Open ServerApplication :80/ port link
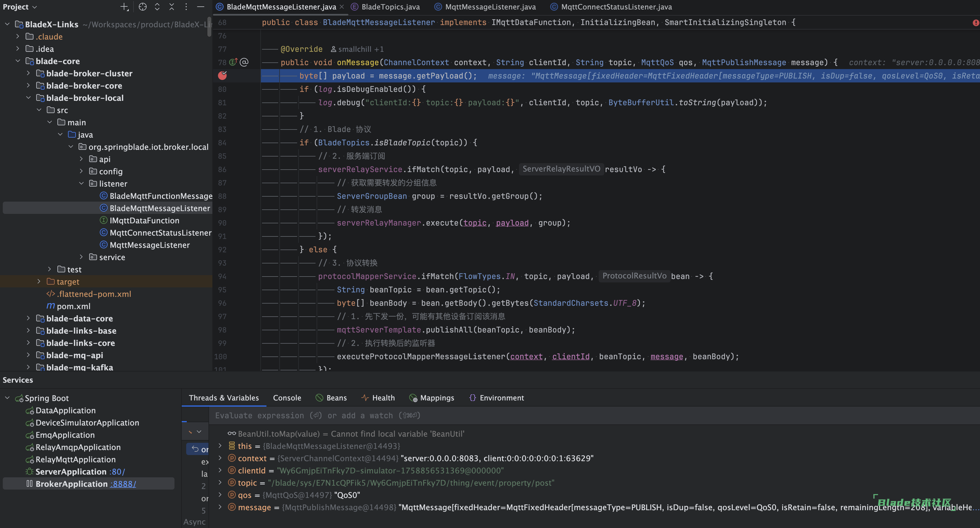980x528 pixels. pos(117,471)
